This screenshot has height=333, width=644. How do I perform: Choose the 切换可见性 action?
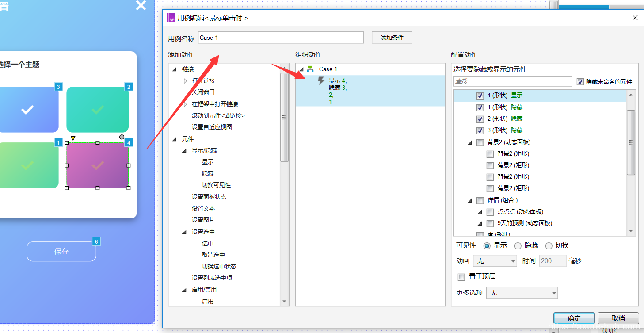pyautogui.click(x=216, y=185)
